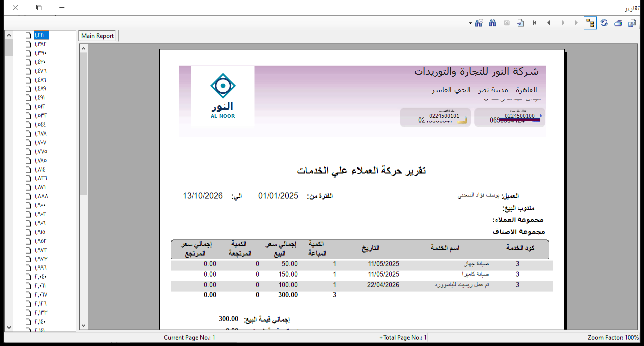Refresh the report with the arrows icon
644x346 pixels.
point(604,23)
